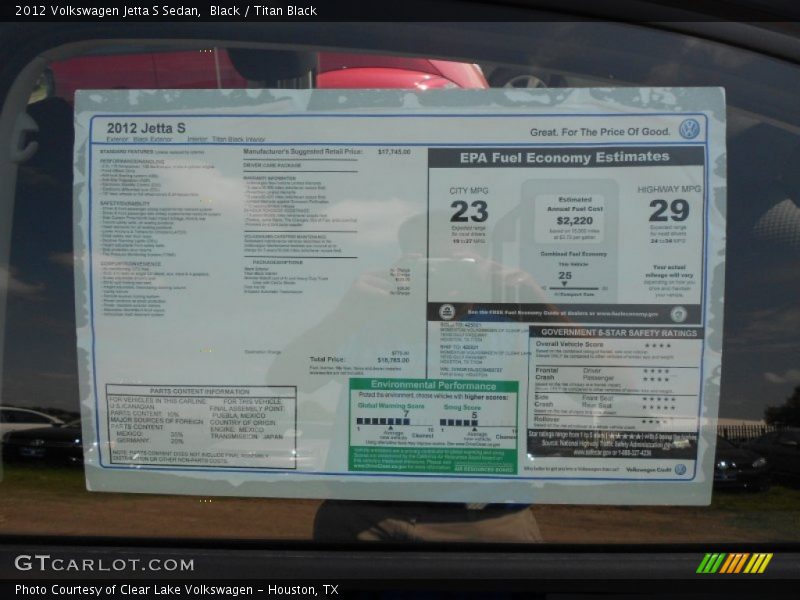800x600 pixels.
Task: Click the 'Environmental Performance' green header
Action: [x=433, y=385]
